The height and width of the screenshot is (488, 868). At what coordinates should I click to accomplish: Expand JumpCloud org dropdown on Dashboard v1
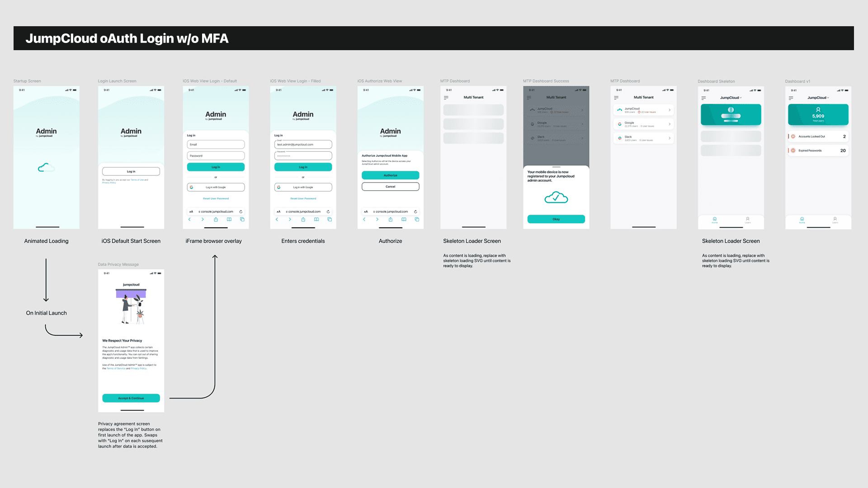tap(818, 98)
